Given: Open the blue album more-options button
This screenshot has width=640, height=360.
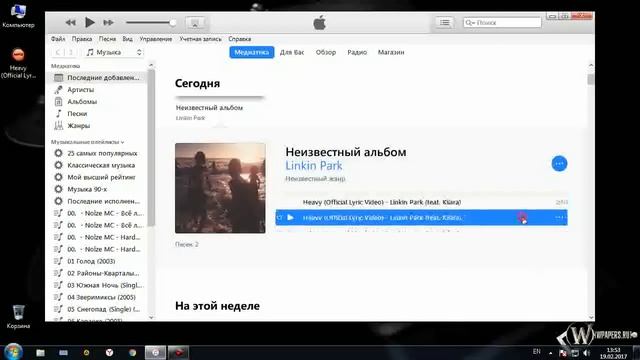Looking at the screenshot, I should (x=559, y=164).
